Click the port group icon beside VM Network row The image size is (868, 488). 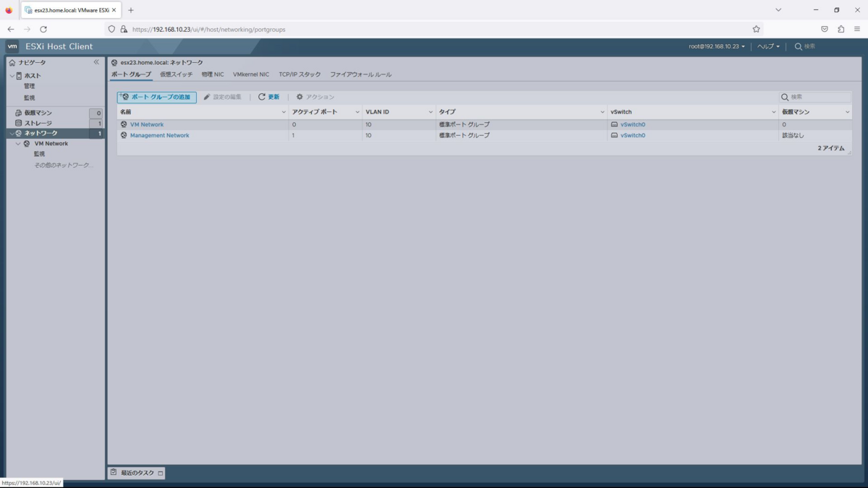[x=124, y=124]
